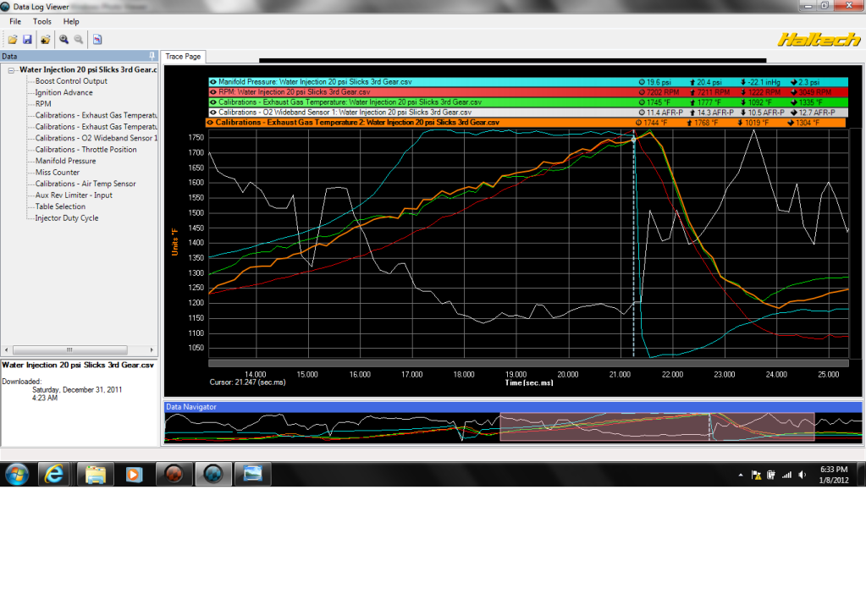Open the Help menu
The image size is (866, 616).
point(71,21)
